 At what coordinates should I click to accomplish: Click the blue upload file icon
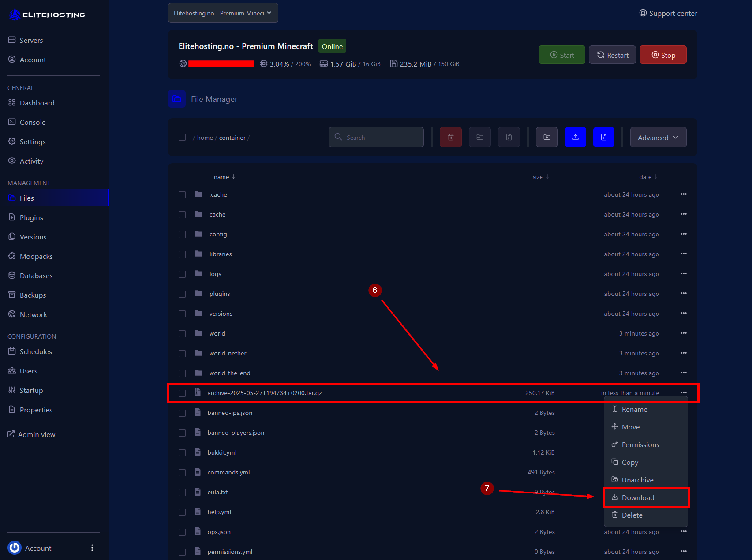click(576, 137)
